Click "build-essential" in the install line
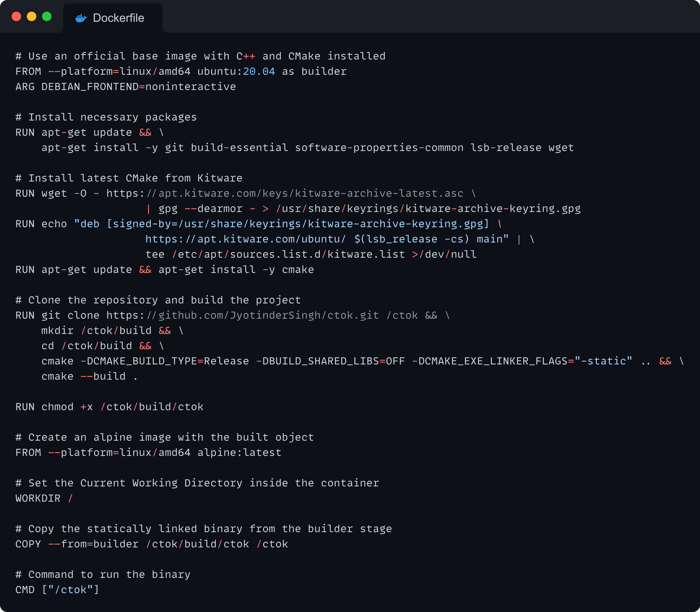This screenshot has width=700, height=612. click(240, 148)
